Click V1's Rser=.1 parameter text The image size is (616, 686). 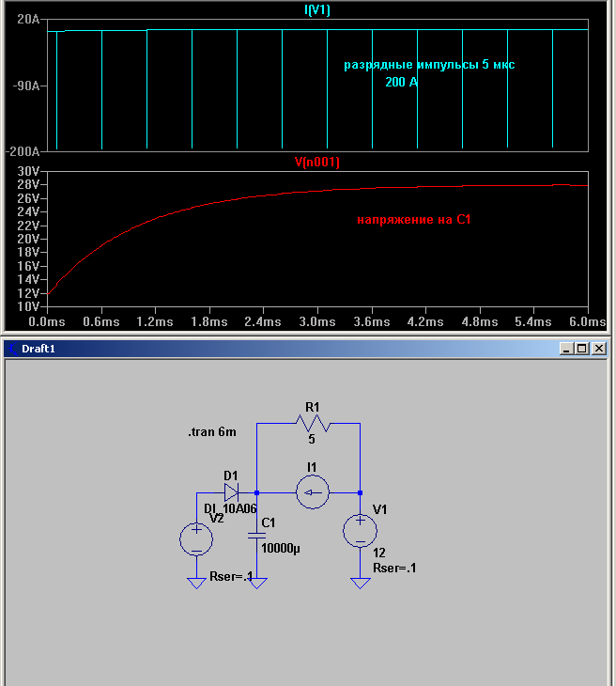(x=394, y=568)
